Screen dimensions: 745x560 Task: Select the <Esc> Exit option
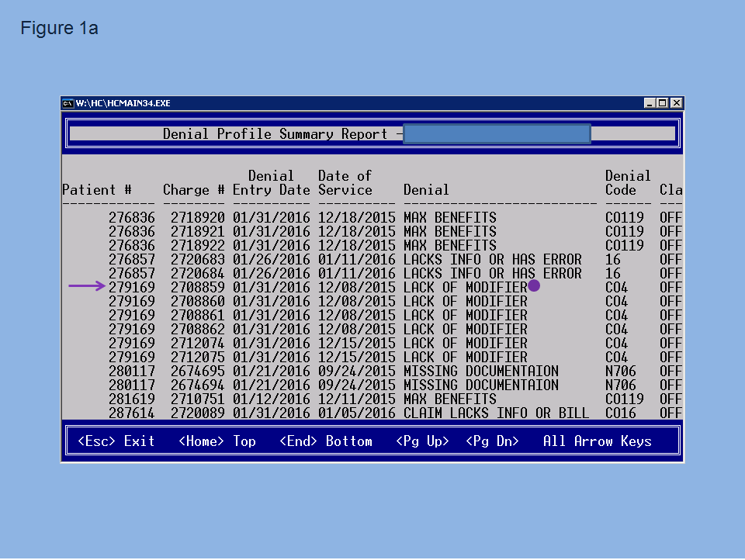tap(116, 441)
